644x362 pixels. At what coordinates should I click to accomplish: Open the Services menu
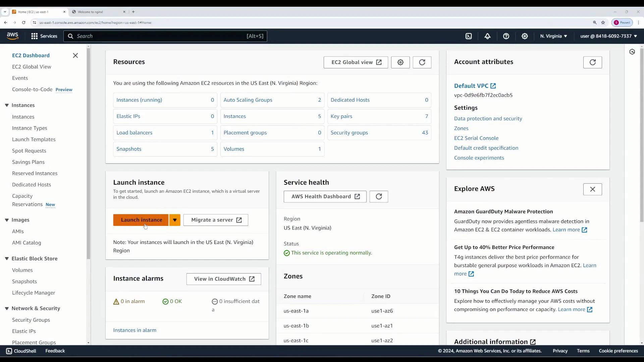[44, 36]
